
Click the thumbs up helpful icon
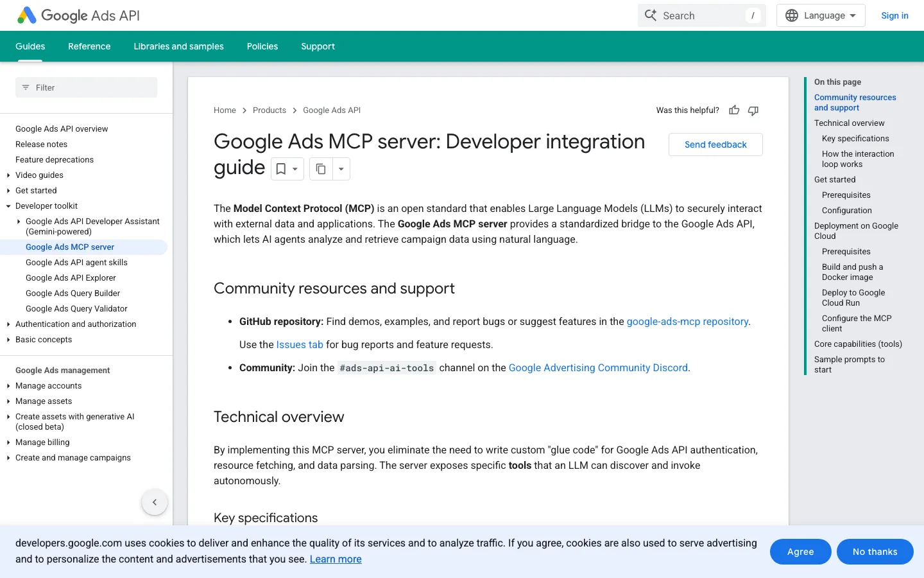click(x=734, y=110)
